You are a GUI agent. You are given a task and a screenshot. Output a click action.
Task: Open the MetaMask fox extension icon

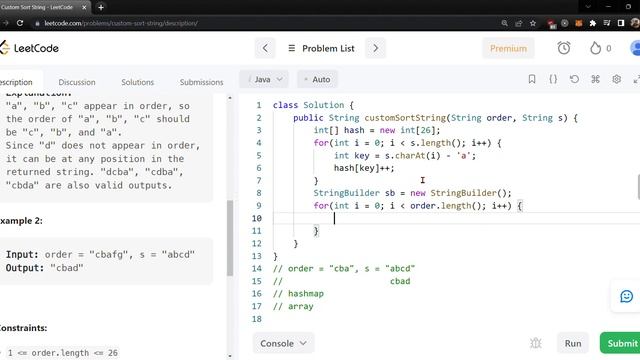[578, 23]
